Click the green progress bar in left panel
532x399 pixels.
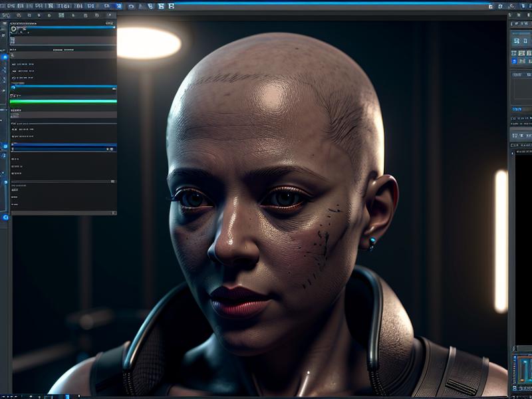tap(63, 101)
